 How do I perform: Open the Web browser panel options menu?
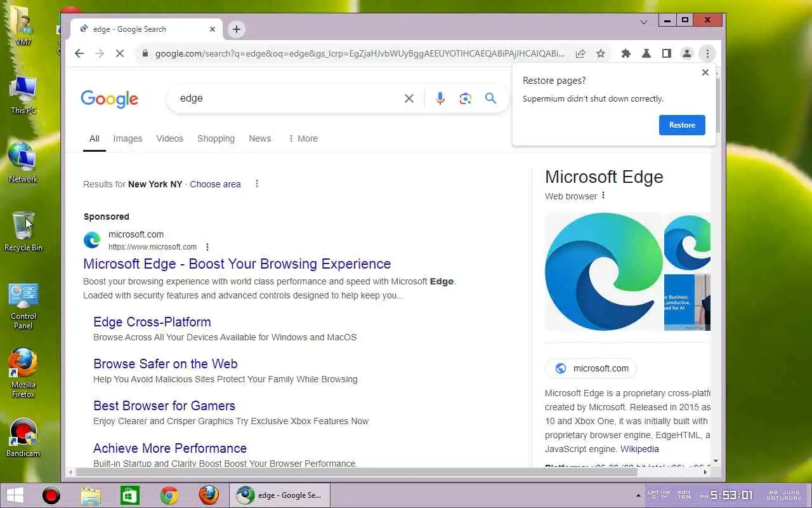tap(603, 196)
